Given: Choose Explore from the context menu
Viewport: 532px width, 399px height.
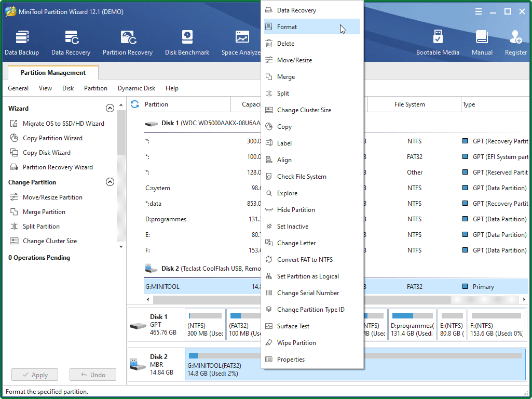Looking at the screenshot, I should tap(312, 193).
